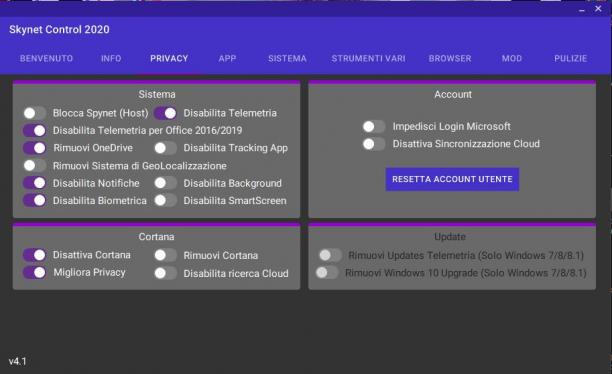Enable Rimuovi Cortana toggle

point(165,255)
